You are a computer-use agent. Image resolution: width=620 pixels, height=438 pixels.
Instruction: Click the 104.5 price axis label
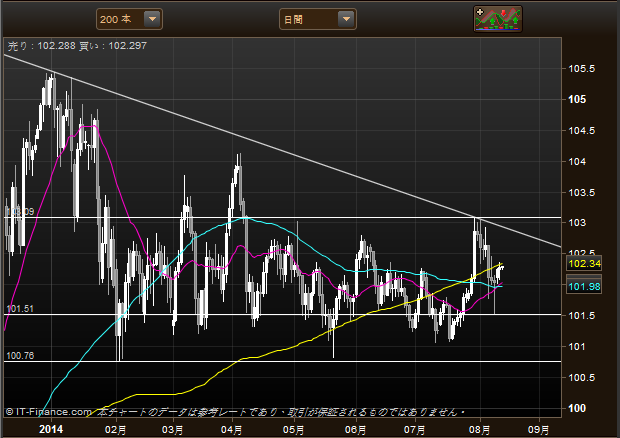pos(581,130)
